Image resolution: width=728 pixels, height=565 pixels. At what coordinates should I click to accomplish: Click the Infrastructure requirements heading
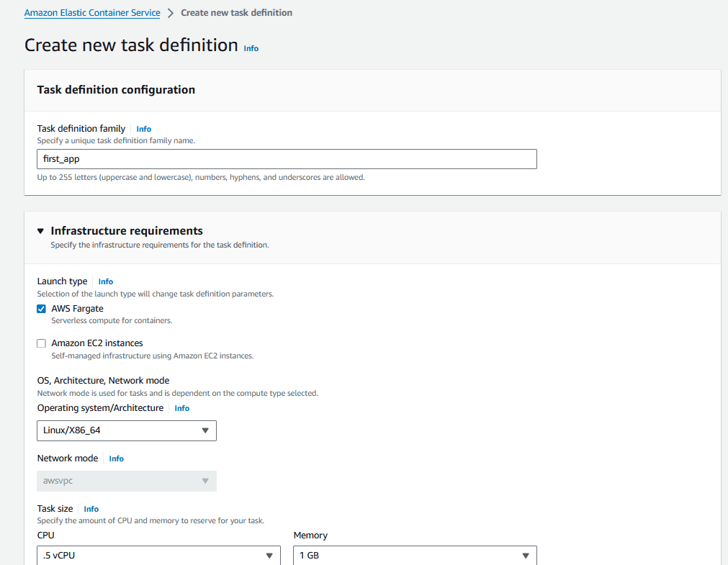tap(127, 231)
